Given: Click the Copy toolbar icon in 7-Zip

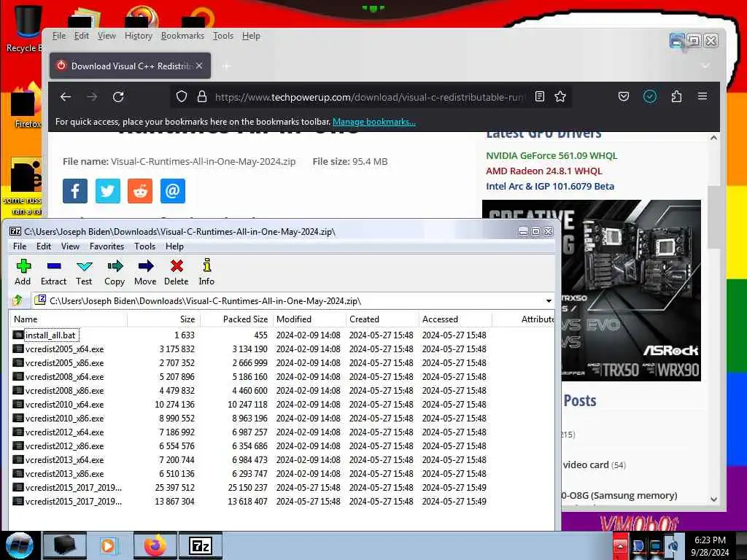Looking at the screenshot, I should (115, 273).
